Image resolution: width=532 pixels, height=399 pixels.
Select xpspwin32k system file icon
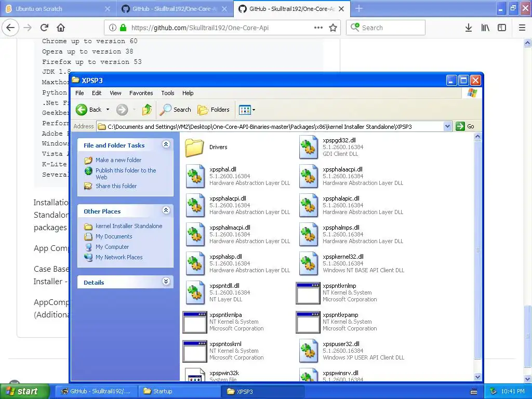click(195, 375)
